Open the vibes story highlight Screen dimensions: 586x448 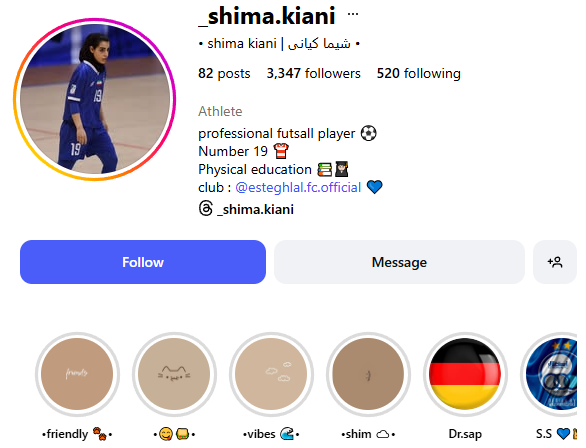click(271, 374)
